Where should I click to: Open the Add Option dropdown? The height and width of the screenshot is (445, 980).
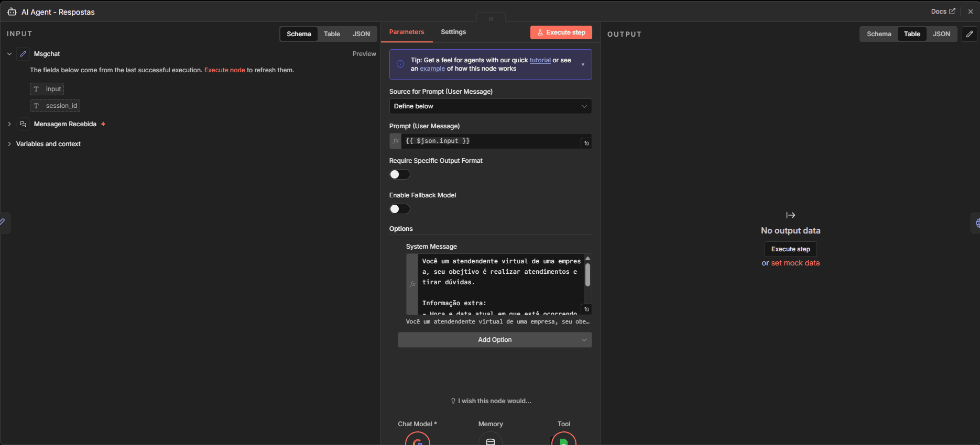click(x=495, y=340)
